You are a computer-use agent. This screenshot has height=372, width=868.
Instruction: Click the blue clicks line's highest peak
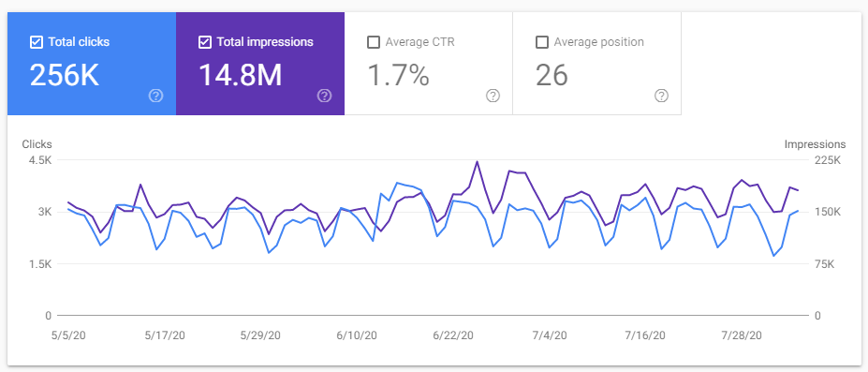click(397, 183)
